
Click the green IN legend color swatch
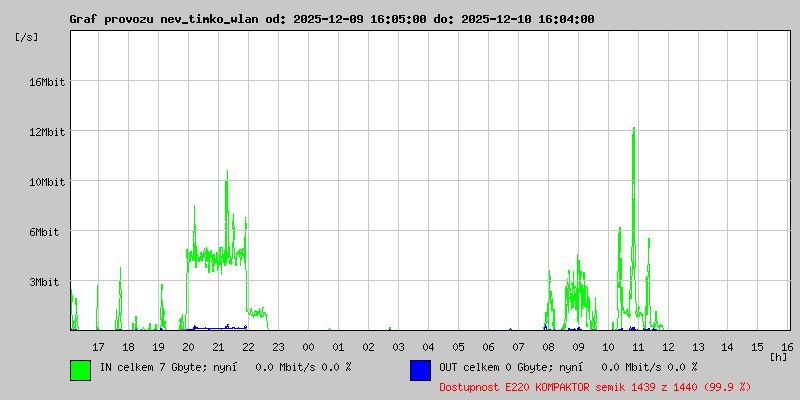(x=81, y=370)
